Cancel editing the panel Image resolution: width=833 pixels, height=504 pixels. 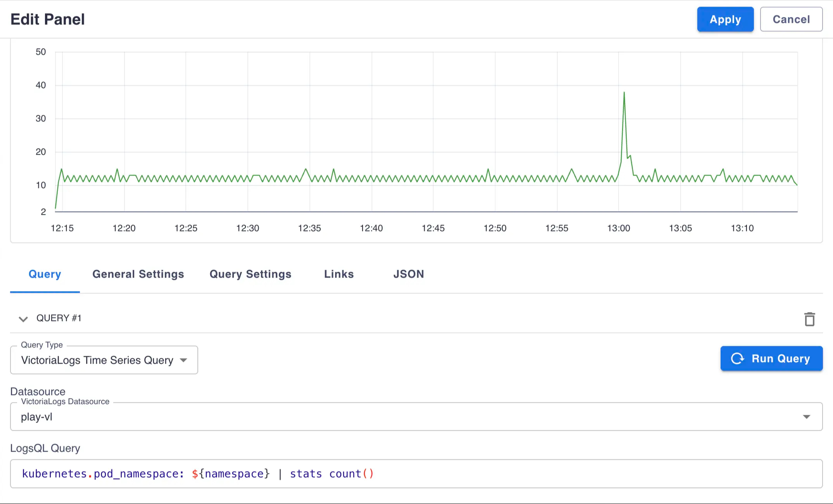point(791,19)
